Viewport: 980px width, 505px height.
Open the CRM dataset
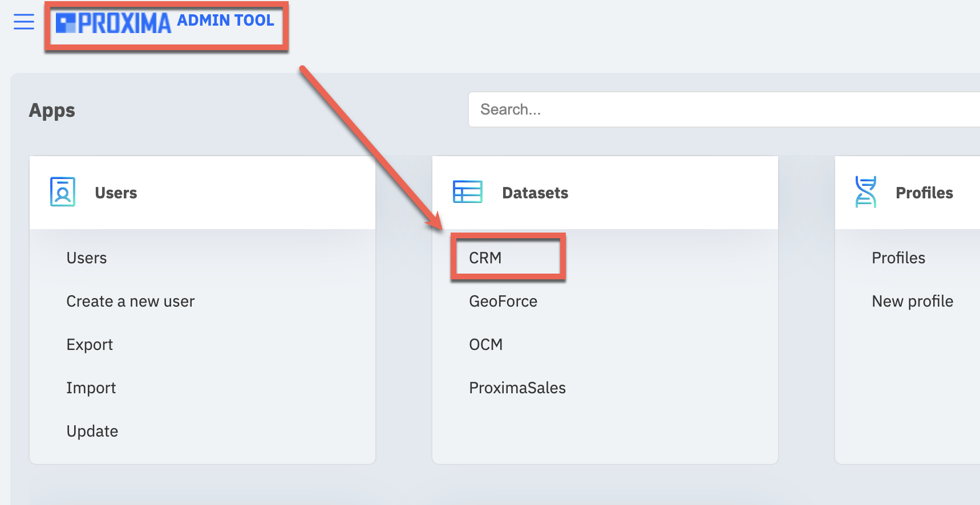[x=485, y=258]
